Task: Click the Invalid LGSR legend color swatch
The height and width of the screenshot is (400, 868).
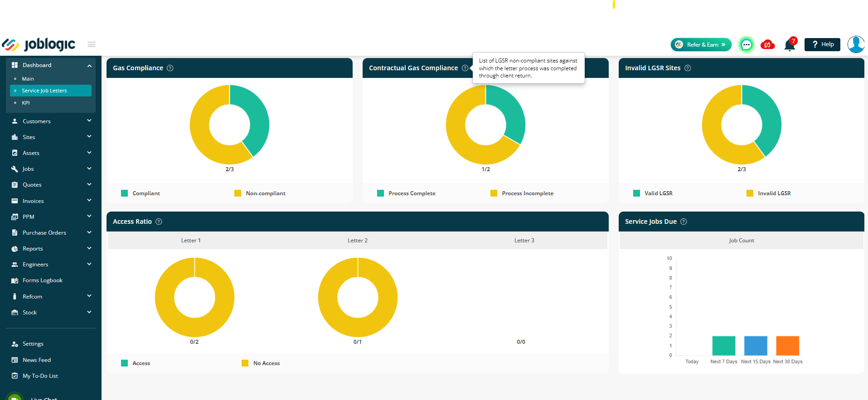Action: pos(750,193)
